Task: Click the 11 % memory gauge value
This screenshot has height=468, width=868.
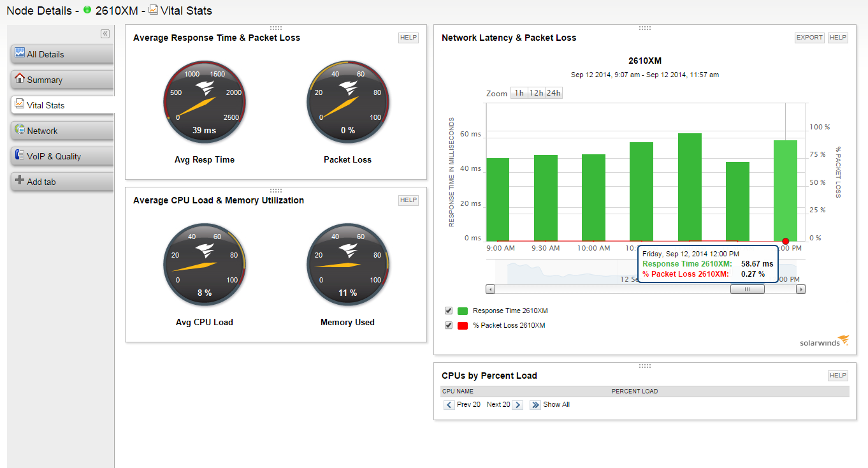Action: (347, 293)
